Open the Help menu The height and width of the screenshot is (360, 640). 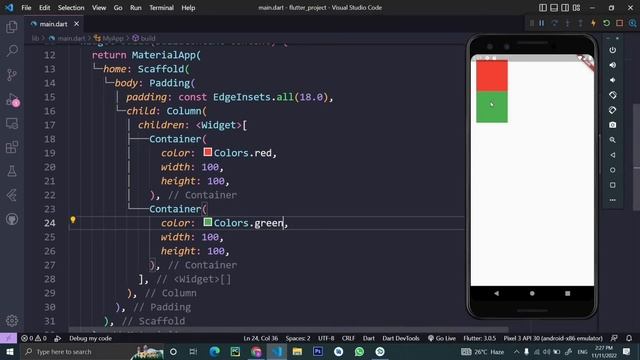click(x=188, y=8)
